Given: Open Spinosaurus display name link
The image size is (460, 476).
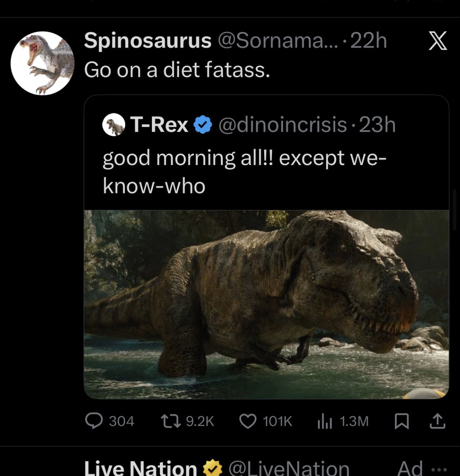Looking at the screenshot, I should coord(148,41).
